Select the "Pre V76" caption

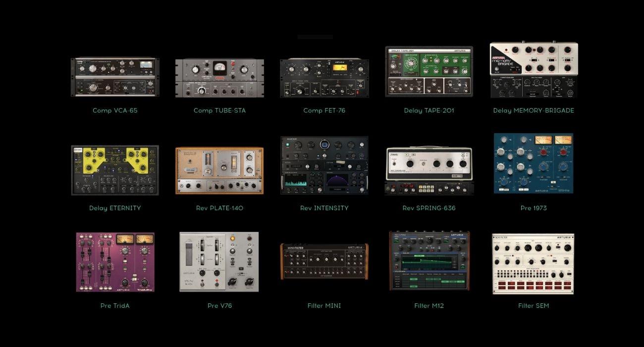point(219,306)
